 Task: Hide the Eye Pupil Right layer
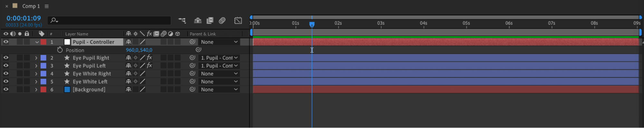click(x=6, y=58)
